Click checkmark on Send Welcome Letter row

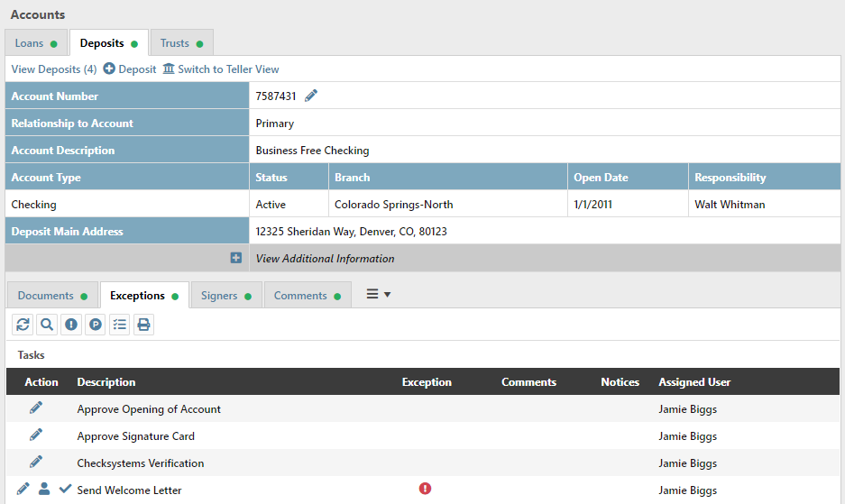click(65, 490)
